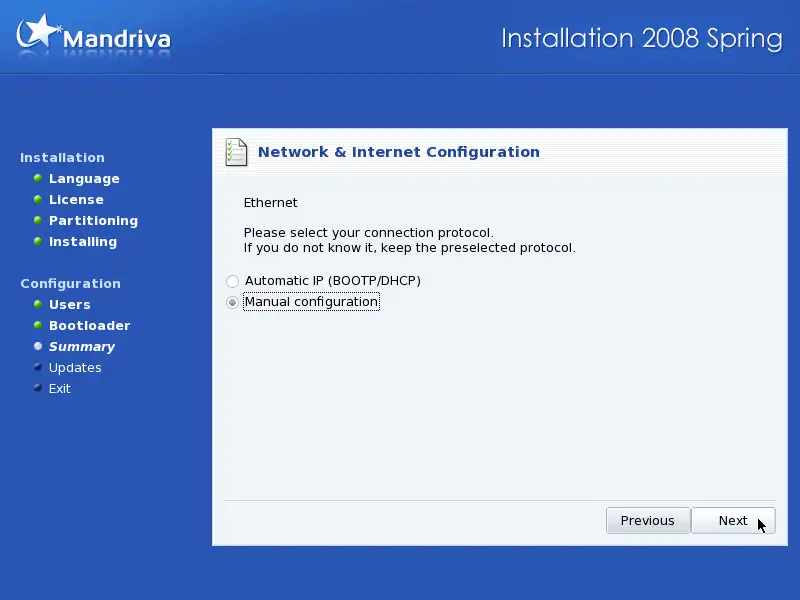Click the green bullet next to License

tap(38, 199)
